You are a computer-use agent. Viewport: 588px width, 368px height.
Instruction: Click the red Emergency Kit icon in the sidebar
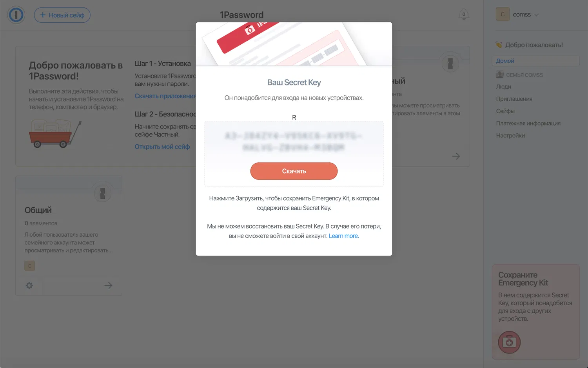[509, 342]
